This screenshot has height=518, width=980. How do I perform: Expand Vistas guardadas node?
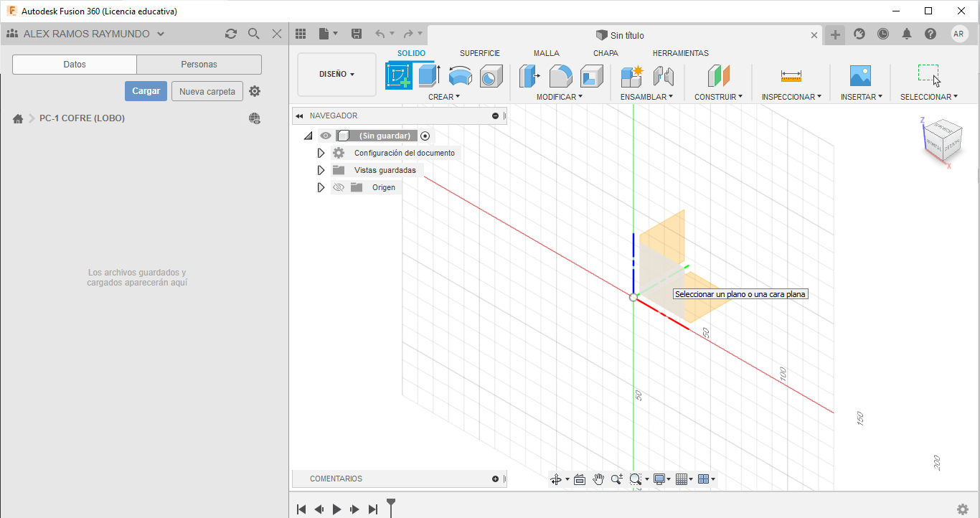tap(321, 170)
